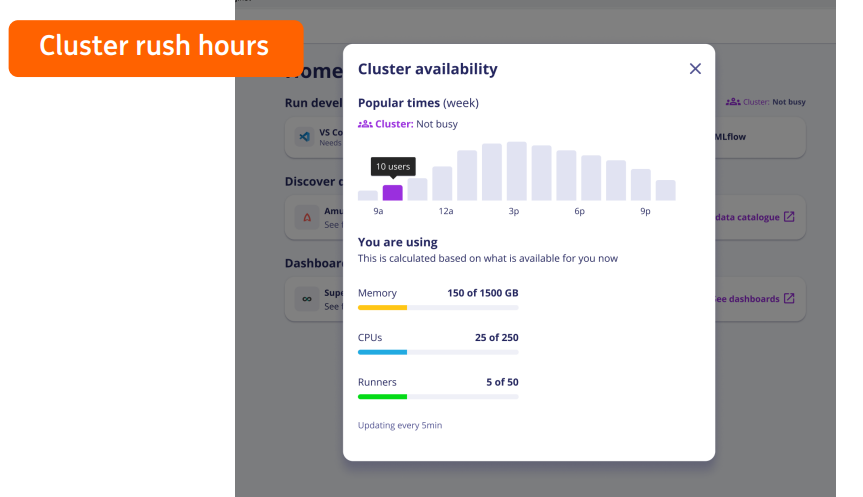This screenshot has width=863, height=497.
Task: Click the last bar in the chart
Action: (665, 190)
